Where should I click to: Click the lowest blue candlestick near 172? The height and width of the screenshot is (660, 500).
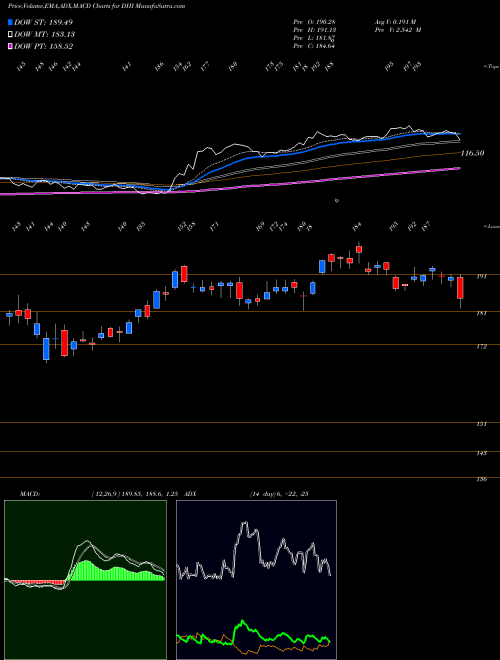pyautogui.click(x=46, y=349)
